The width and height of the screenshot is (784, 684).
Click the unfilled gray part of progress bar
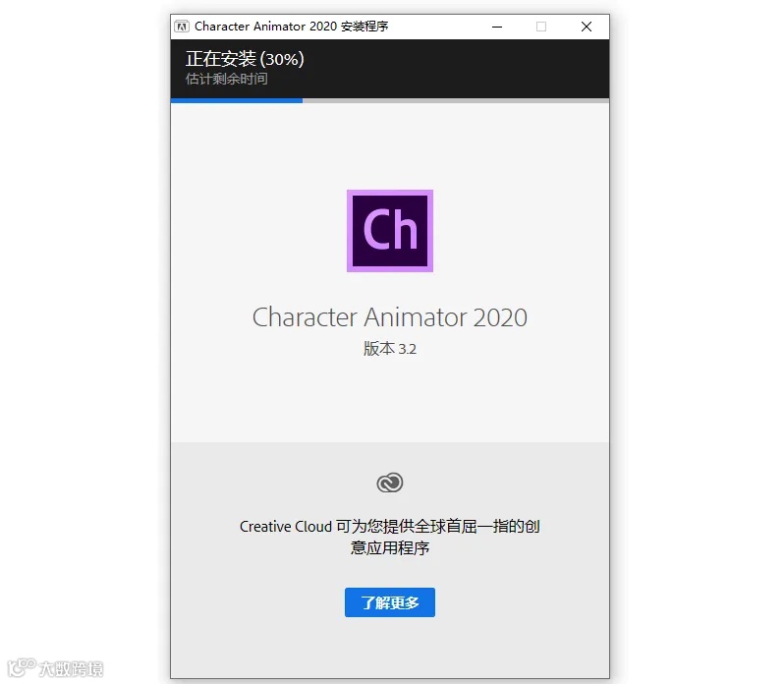[x=456, y=100]
